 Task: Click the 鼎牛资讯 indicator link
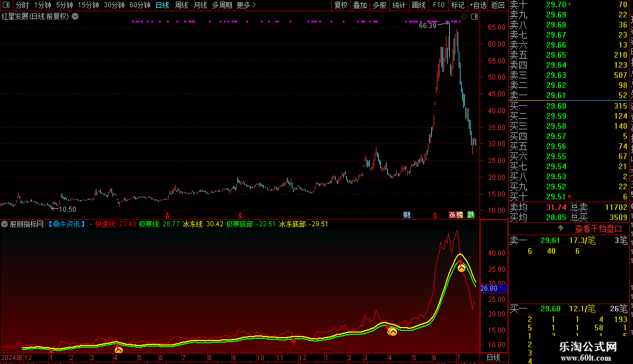pyautogui.click(x=66, y=224)
